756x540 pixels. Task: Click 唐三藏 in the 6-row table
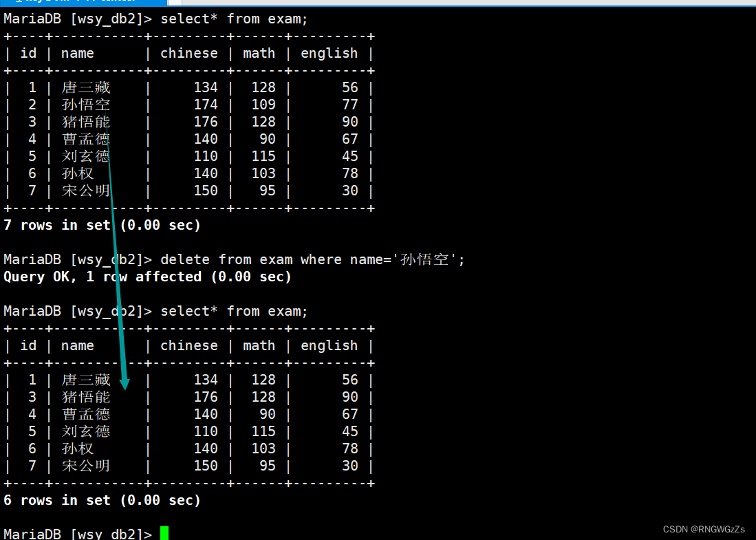86,380
